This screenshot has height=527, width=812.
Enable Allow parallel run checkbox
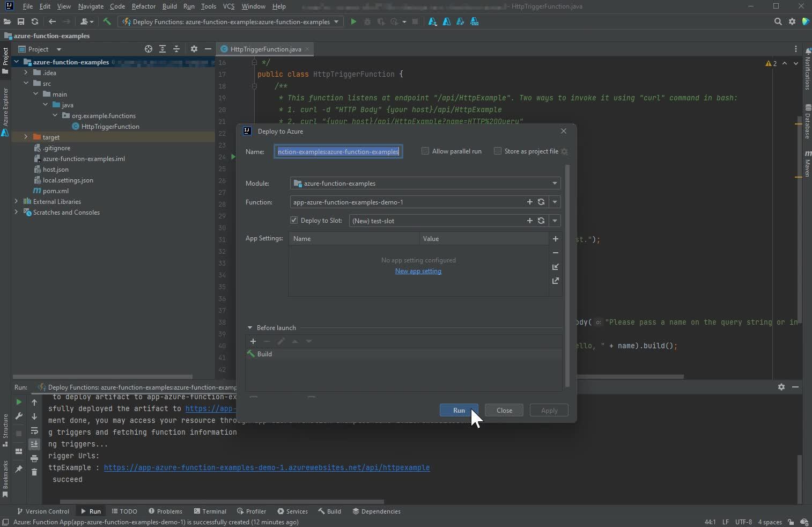tap(425, 151)
